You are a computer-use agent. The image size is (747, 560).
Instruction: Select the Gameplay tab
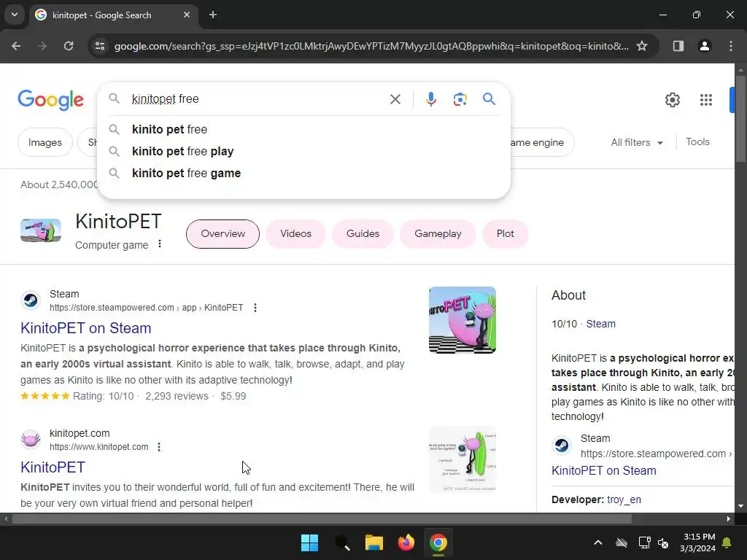438,234
